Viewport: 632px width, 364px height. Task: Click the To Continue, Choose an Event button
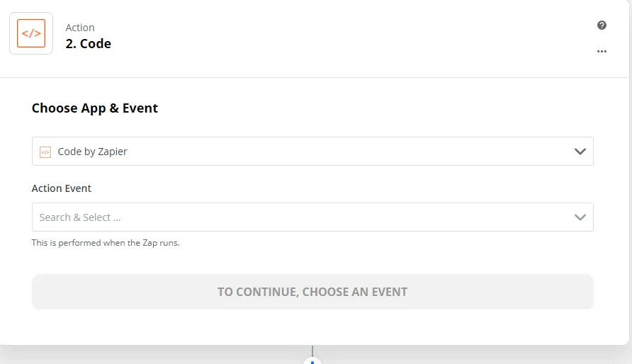[312, 292]
